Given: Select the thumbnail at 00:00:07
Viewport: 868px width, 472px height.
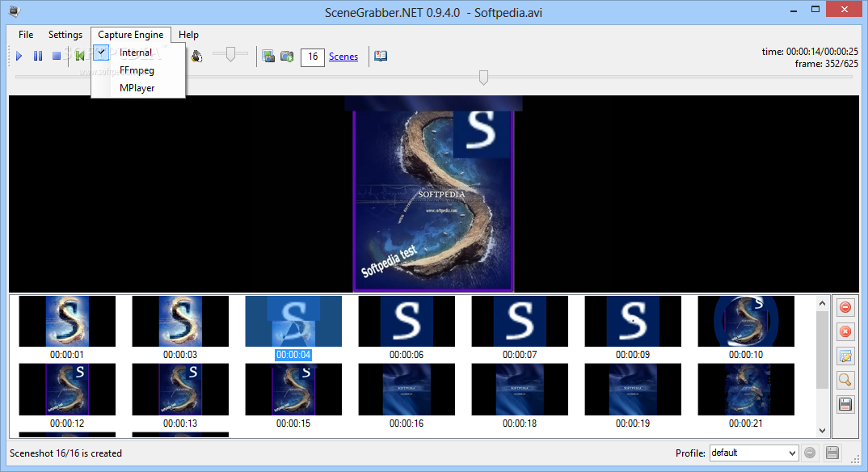Looking at the screenshot, I should 520,322.
